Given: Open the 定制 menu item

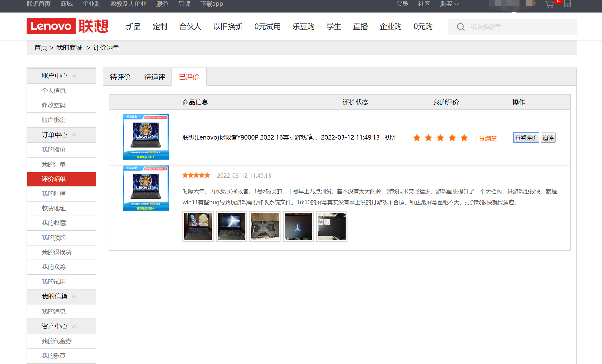Looking at the screenshot, I should (160, 27).
